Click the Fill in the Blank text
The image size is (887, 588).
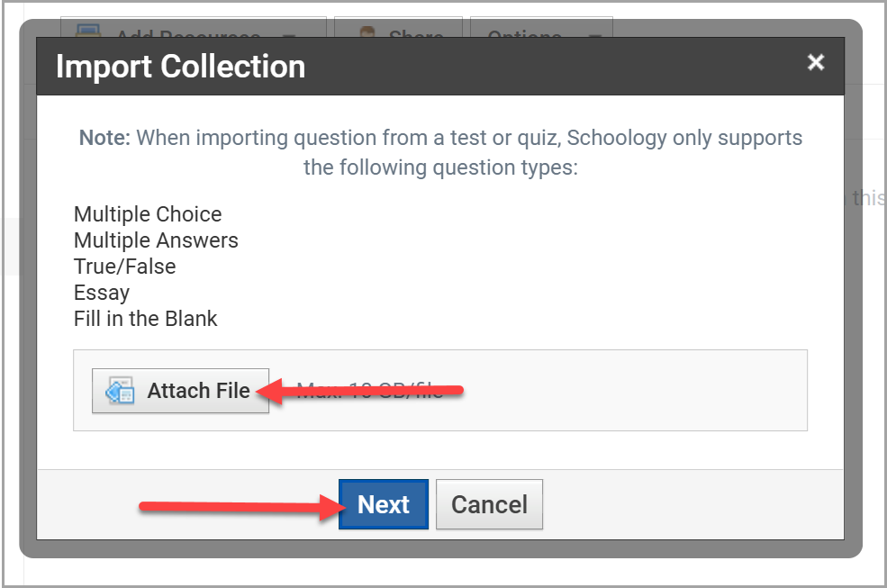[145, 319]
